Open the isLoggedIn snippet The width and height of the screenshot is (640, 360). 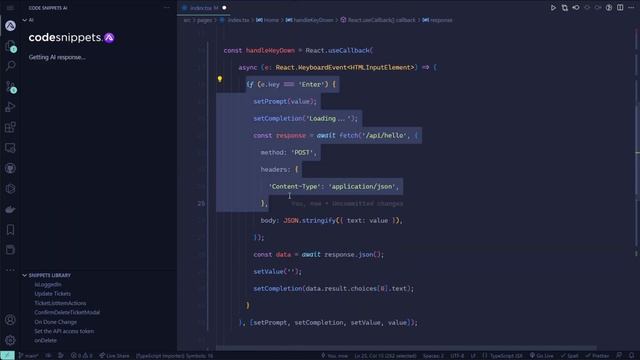[x=48, y=284]
